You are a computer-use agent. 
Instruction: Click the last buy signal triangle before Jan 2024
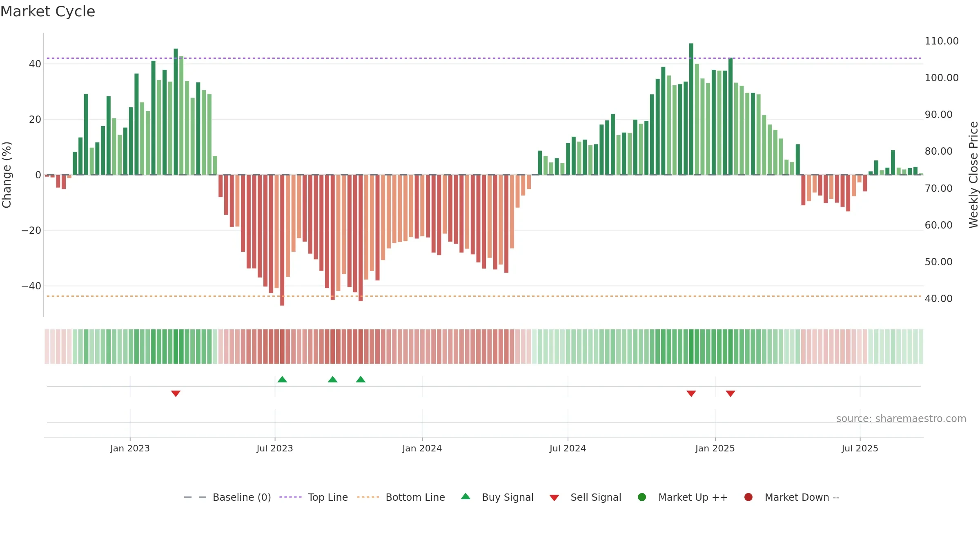coord(361,380)
